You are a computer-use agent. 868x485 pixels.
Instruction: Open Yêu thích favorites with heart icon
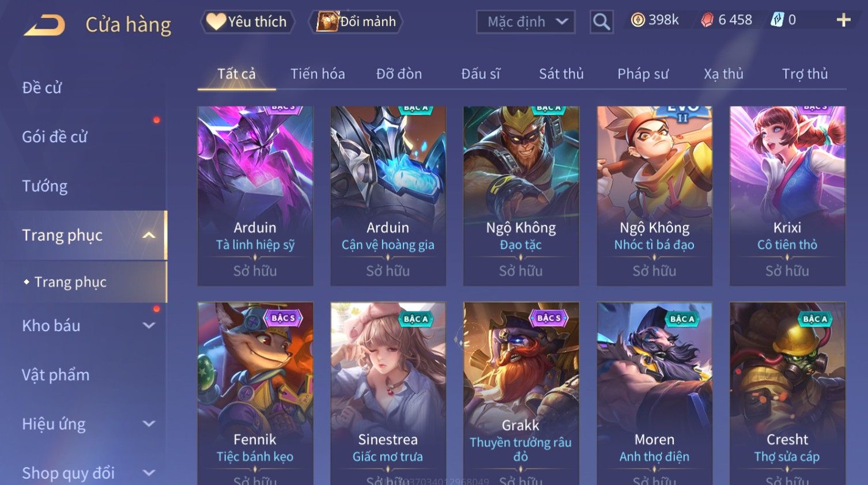(247, 22)
